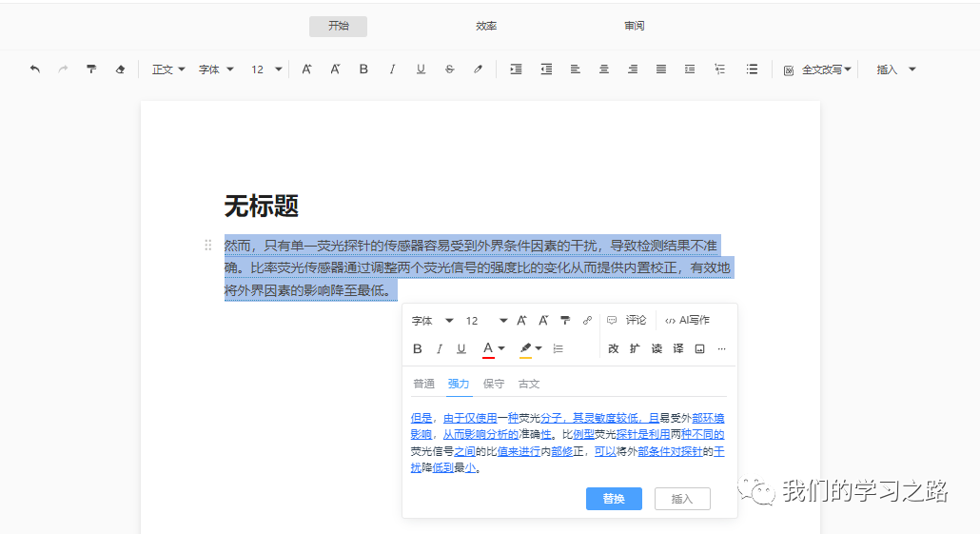Screen dimensions: 980x534
Task: Click the 无标题 document title
Action: click(x=262, y=206)
